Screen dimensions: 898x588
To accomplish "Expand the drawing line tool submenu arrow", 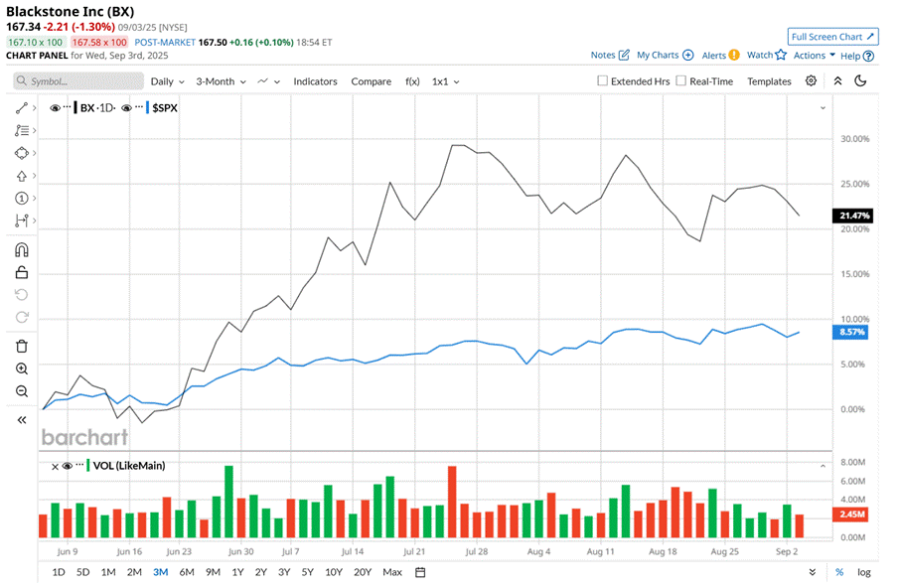I will [35, 107].
